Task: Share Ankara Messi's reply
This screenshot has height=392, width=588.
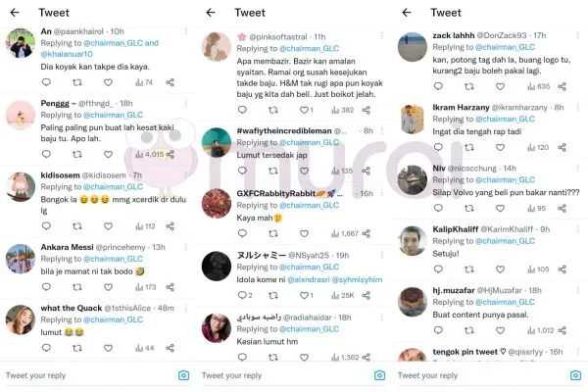Action: pos(170,287)
